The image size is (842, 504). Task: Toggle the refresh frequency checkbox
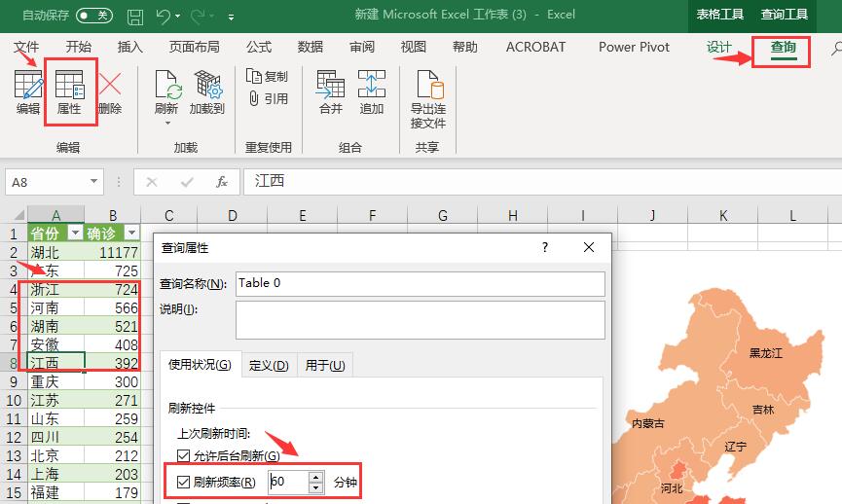(184, 482)
